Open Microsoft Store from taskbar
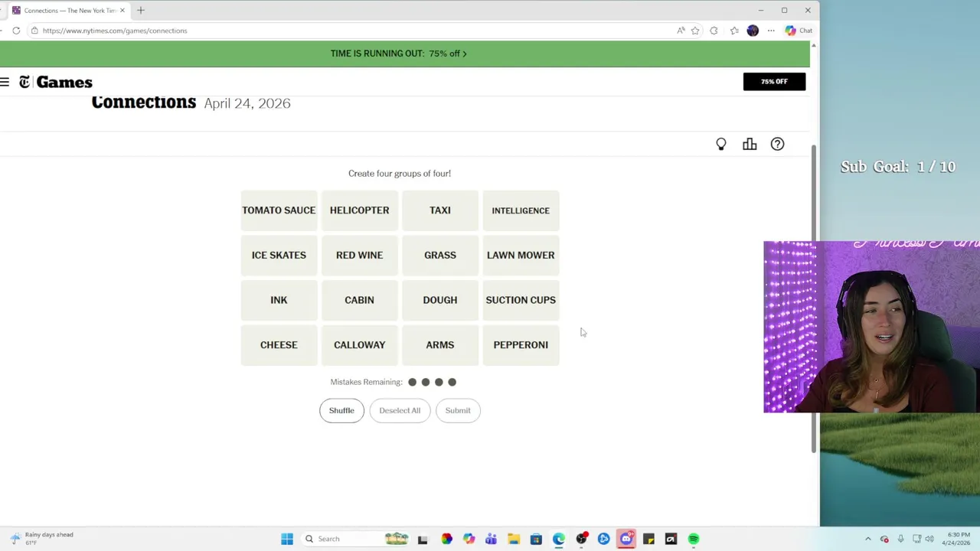This screenshot has height=551, width=980. [536, 539]
